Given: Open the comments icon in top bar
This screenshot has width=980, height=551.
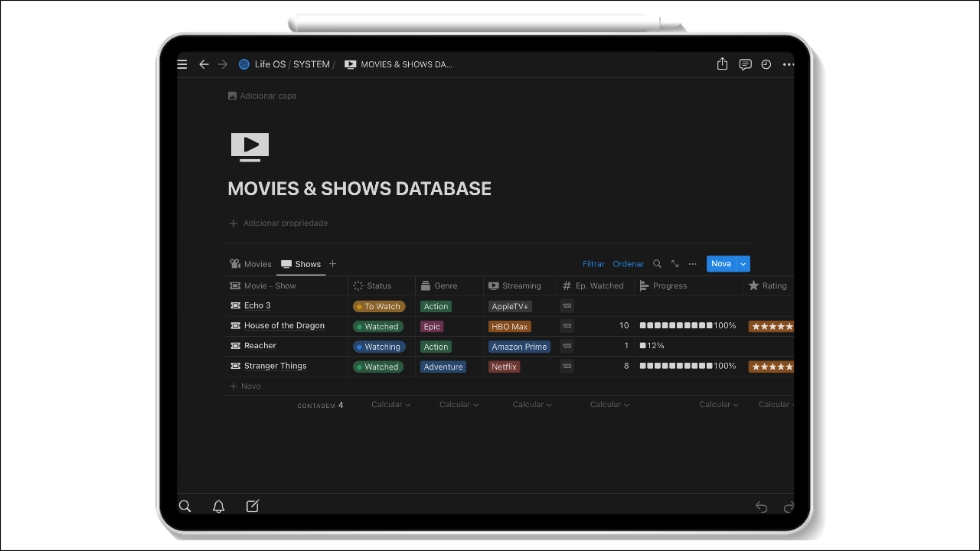Looking at the screenshot, I should (x=745, y=64).
